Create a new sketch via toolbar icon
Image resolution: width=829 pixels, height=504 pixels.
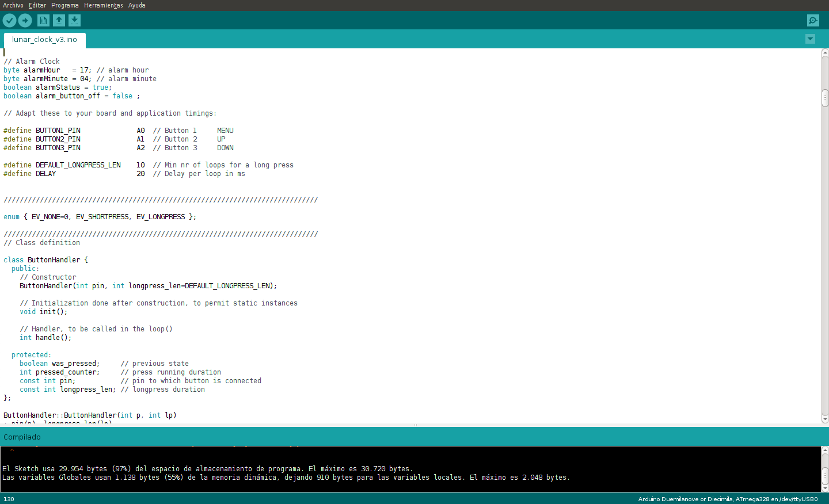(x=43, y=21)
